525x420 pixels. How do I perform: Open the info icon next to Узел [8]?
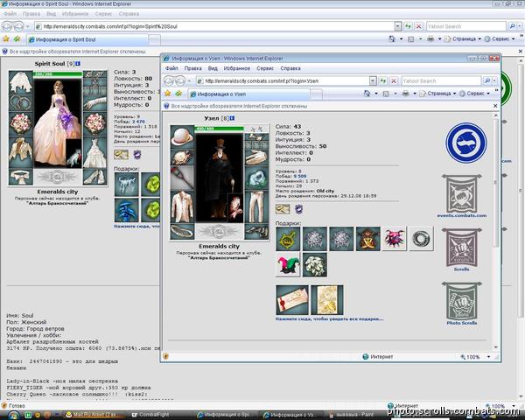[233, 118]
